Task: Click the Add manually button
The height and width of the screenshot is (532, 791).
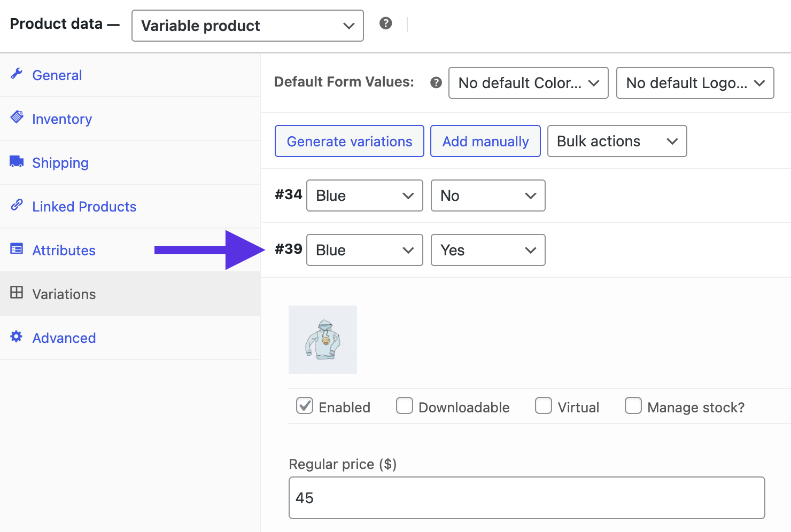Action: pyautogui.click(x=485, y=141)
